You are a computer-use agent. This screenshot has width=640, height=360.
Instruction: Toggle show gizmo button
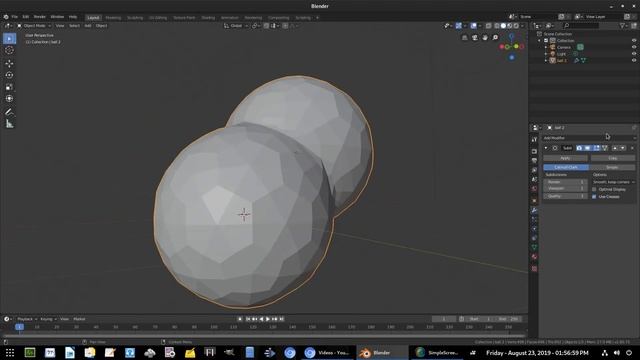pos(459,26)
